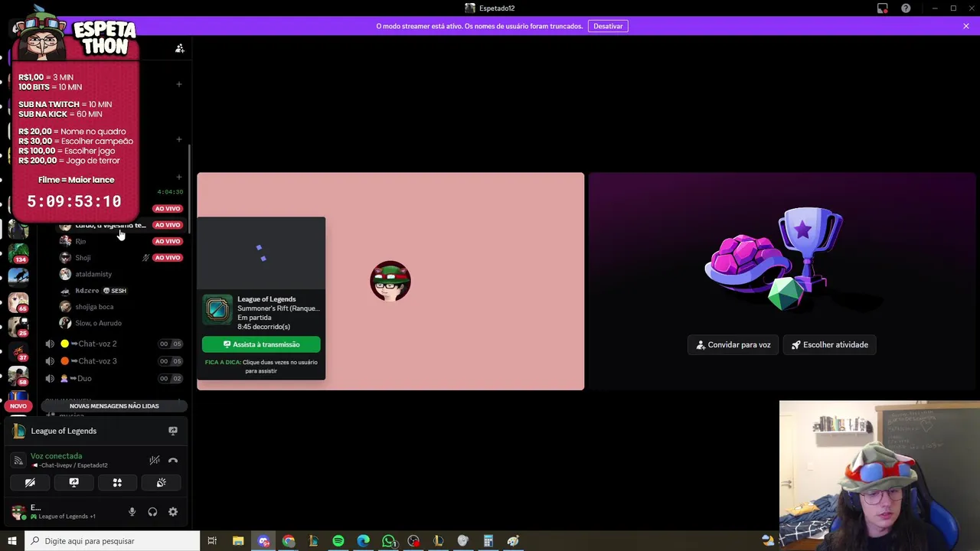Select user Slow, o Aurudo

(98, 323)
